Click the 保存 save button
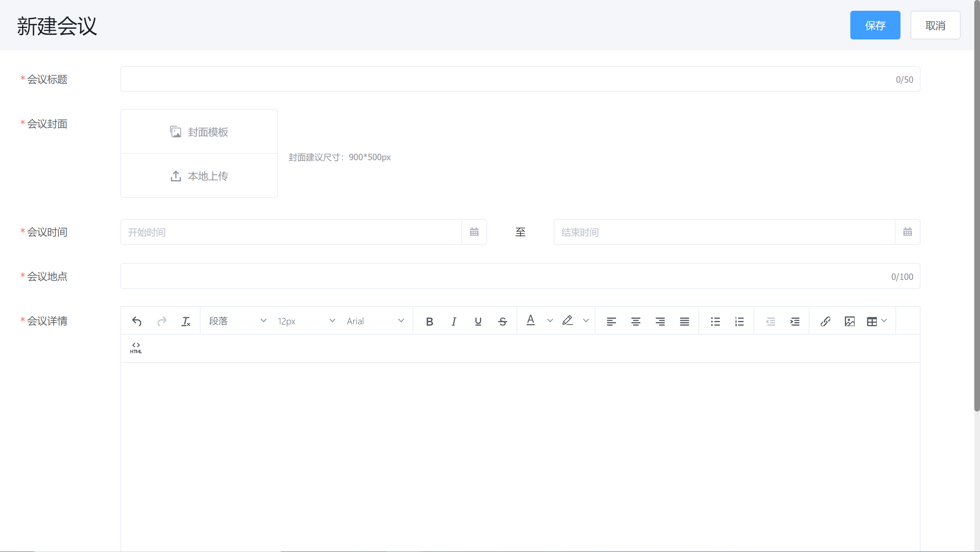 875,25
